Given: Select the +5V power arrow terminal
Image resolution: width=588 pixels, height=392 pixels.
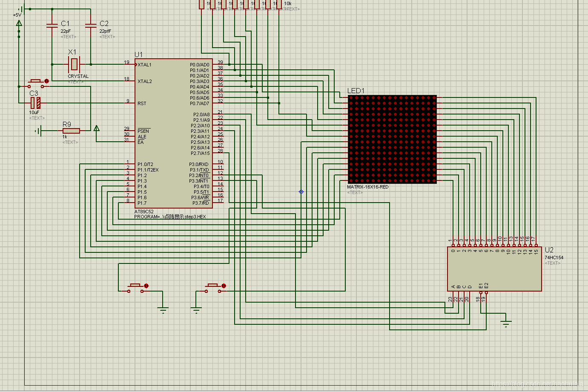Looking at the screenshot, I should point(19,24).
